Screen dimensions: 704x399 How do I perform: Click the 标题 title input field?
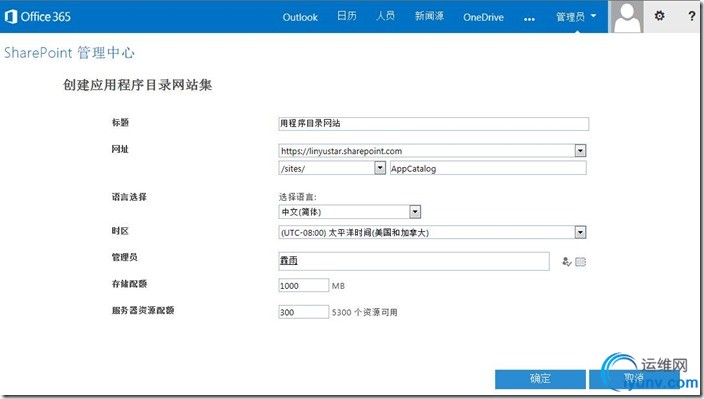tap(433, 123)
